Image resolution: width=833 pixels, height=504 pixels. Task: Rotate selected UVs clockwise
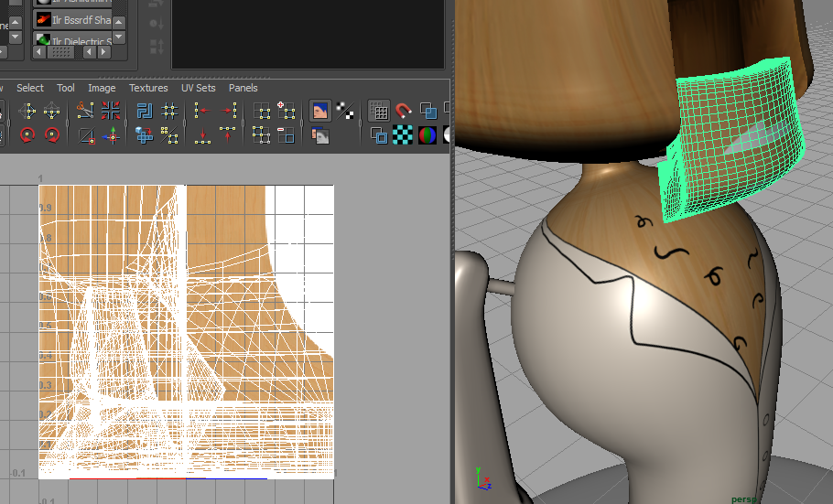point(51,135)
